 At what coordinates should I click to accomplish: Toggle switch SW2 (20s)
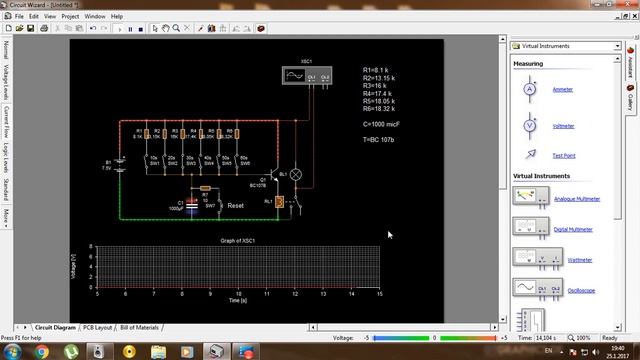pos(164,161)
